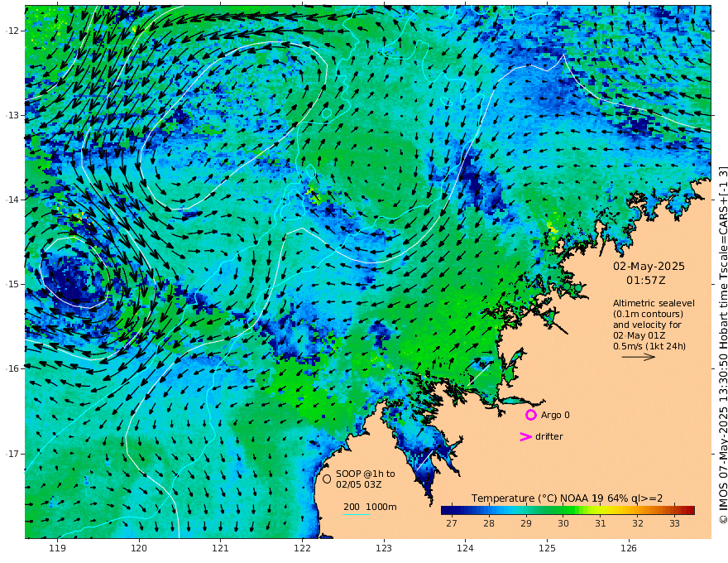The height and width of the screenshot is (563, 728).
Task: Click the longitude axis label 123
Action: (384, 548)
